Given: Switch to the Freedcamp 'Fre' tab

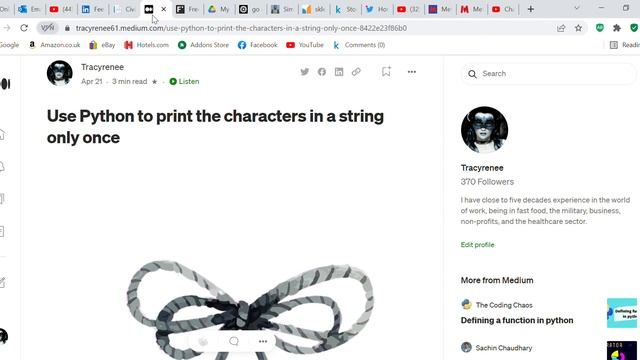Looking at the screenshot, I should tap(187, 9).
